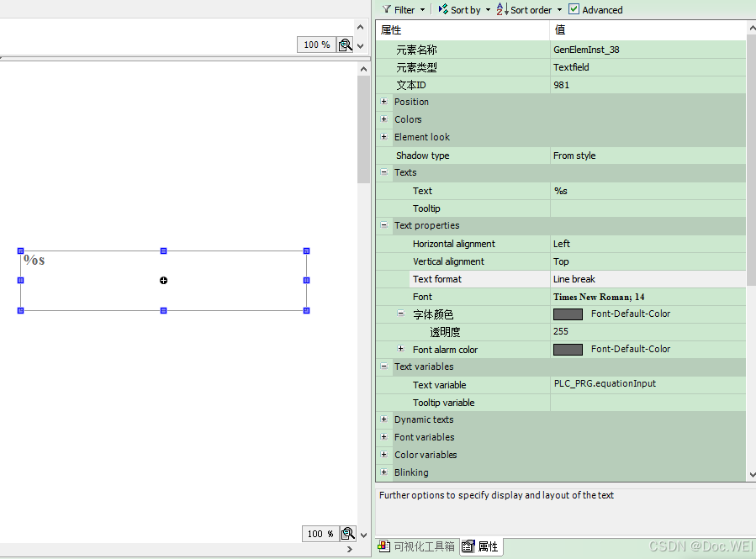756x559 pixels.
Task: Click the top-middle resize handle of textfield
Action: [163, 250]
